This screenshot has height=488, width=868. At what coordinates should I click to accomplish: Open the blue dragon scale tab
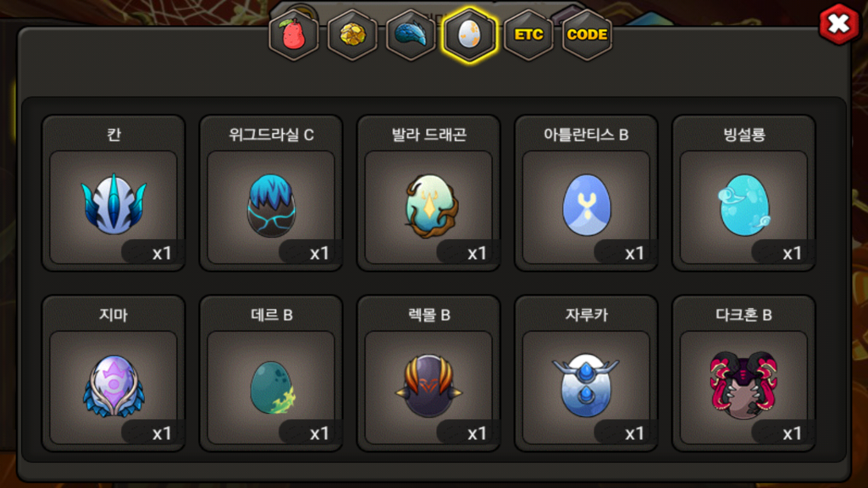(x=411, y=35)
